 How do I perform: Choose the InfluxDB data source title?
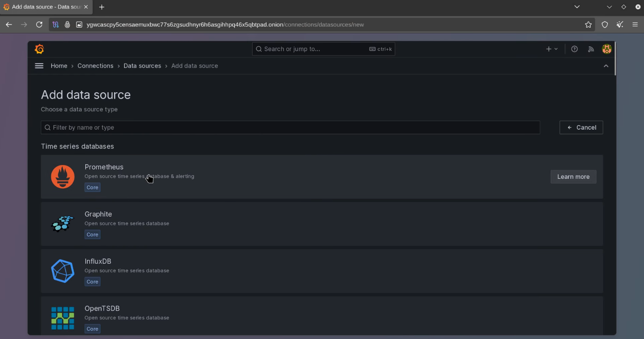point(98,261)
